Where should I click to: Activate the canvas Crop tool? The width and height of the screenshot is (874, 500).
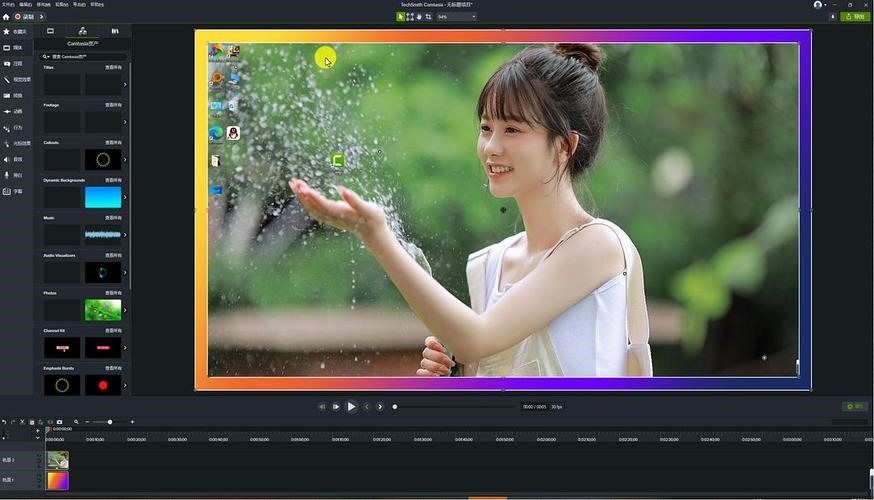428,17
